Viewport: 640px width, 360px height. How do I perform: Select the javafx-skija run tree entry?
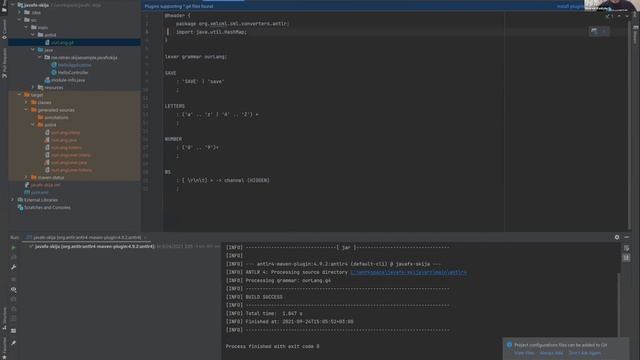coord(95,247)
